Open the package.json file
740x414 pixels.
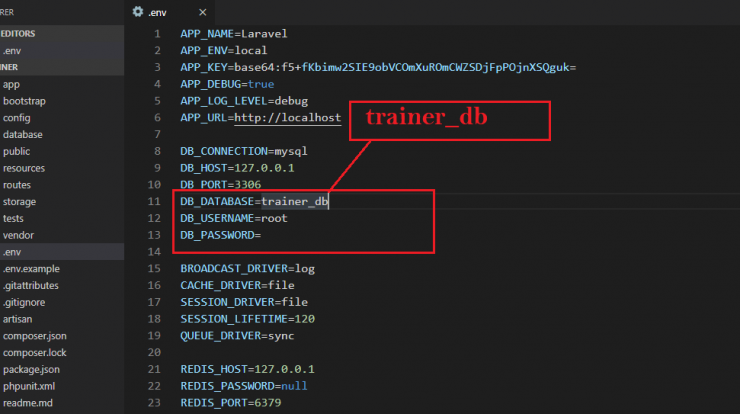tap(31, 369)
